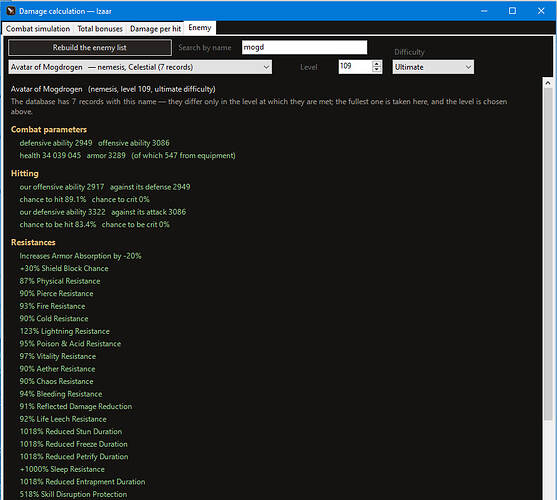
Task: Expand the Avatar of Mogdrogen enemy dropdown
Action: pos(140,67)
